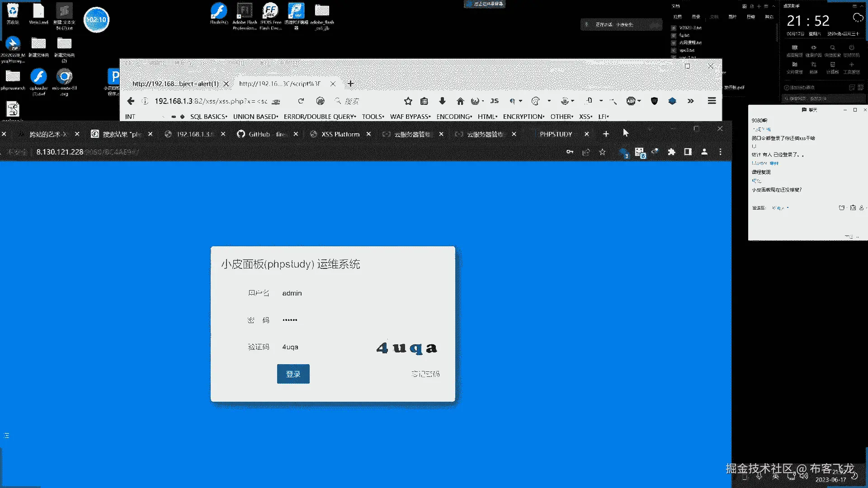Click Chrome side panel icon
Screen dimensions: 868x488
coord(688,152)
